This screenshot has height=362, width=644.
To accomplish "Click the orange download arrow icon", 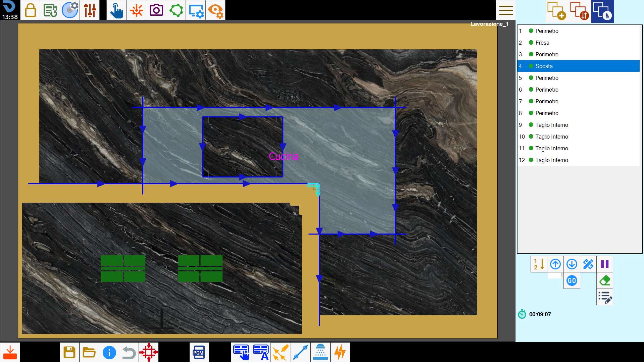I will [10, 352].
